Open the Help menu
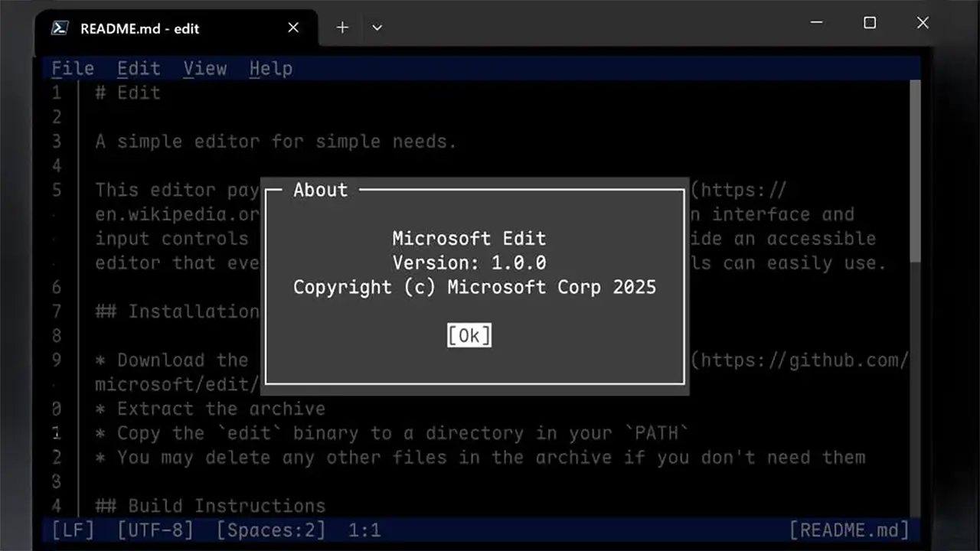 point(270,69)
